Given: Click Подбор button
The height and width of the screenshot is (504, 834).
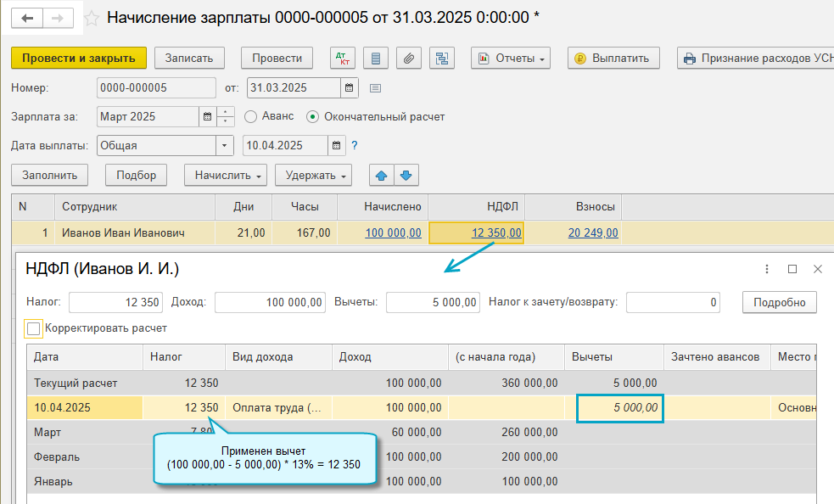Looking at the screenshot, I should click(x=136, y=175).
